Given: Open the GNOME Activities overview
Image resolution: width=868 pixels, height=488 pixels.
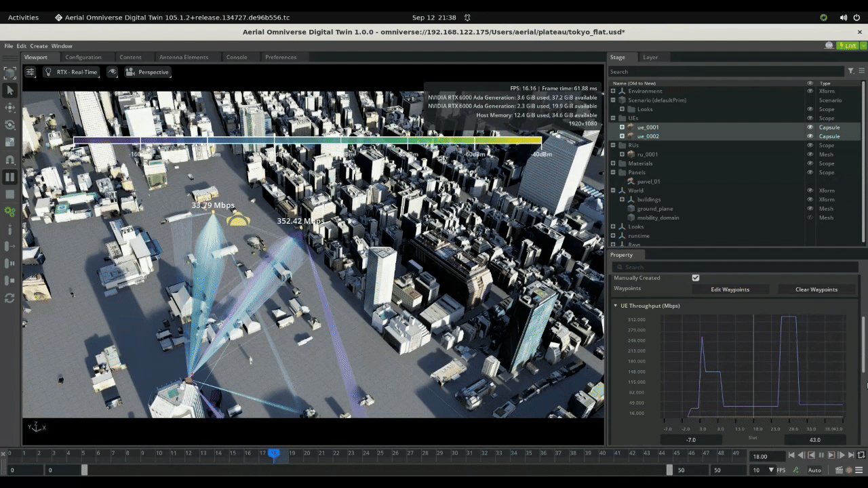Looking at the screenshot, I should [x=23, y=17].
